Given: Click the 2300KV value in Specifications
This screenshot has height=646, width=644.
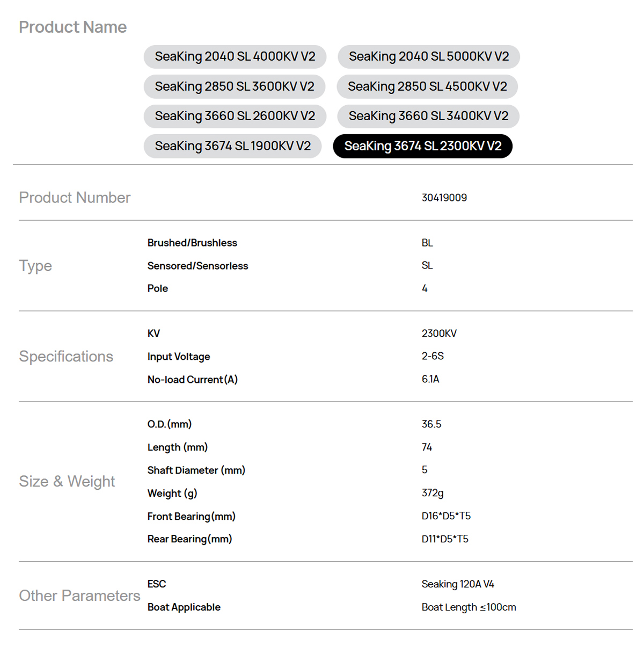Looking at the screenshot, I should point(439,333).
